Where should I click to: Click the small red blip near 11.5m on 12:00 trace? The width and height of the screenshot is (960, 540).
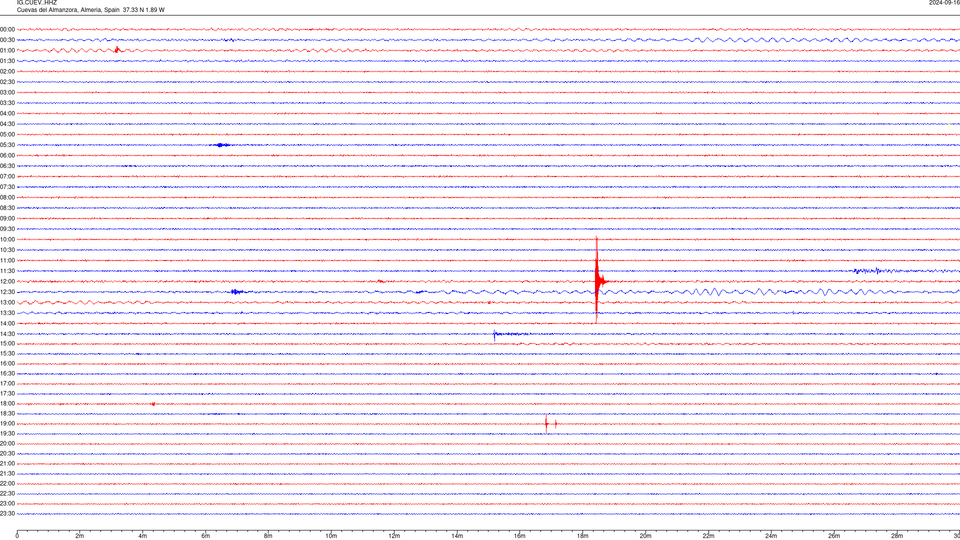pos(380,282)
